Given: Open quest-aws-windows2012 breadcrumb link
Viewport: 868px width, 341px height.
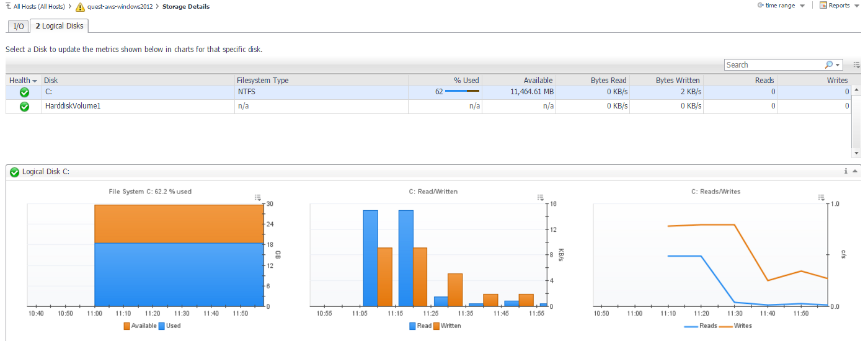Looking at the screenshot, I should tap(120, 7).
